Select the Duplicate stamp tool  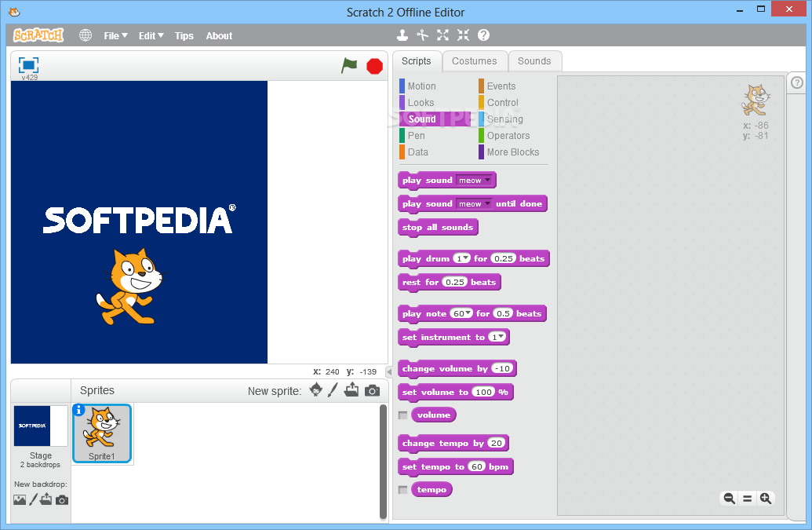(x=402, y=35)
